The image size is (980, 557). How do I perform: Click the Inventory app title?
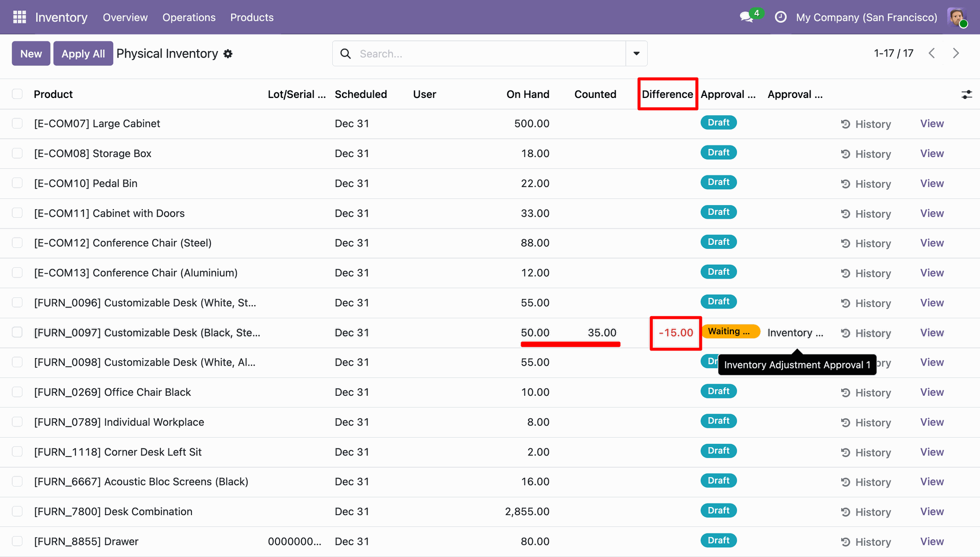[61, 17]
